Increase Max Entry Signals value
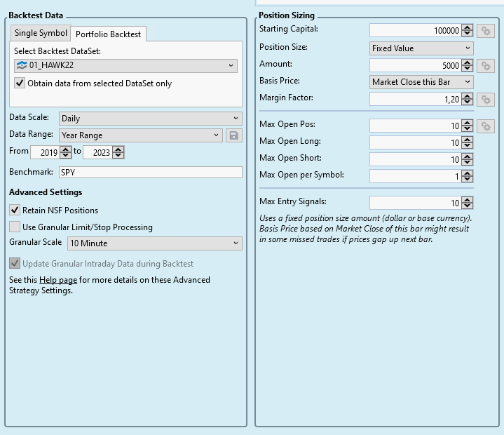 pyautogui.click(x=468, y=200)
